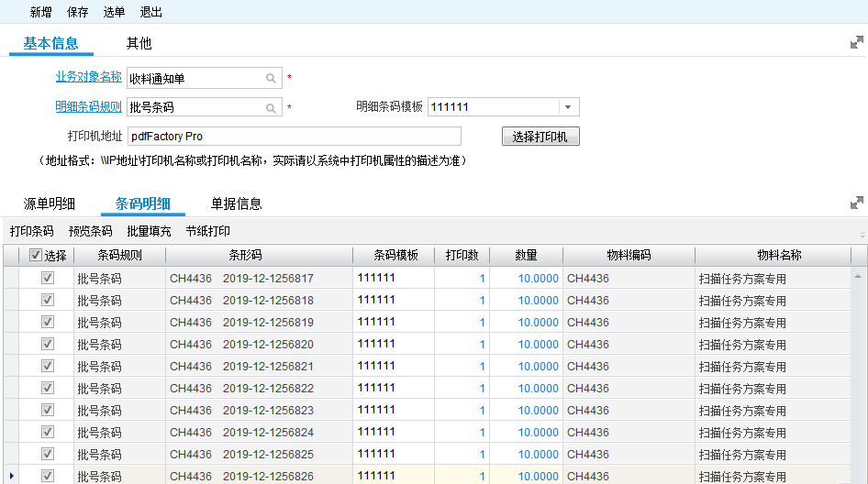Expand the upper panel with top maximize icon
This screenshot has width=868, height=484.
coord(856,42)
